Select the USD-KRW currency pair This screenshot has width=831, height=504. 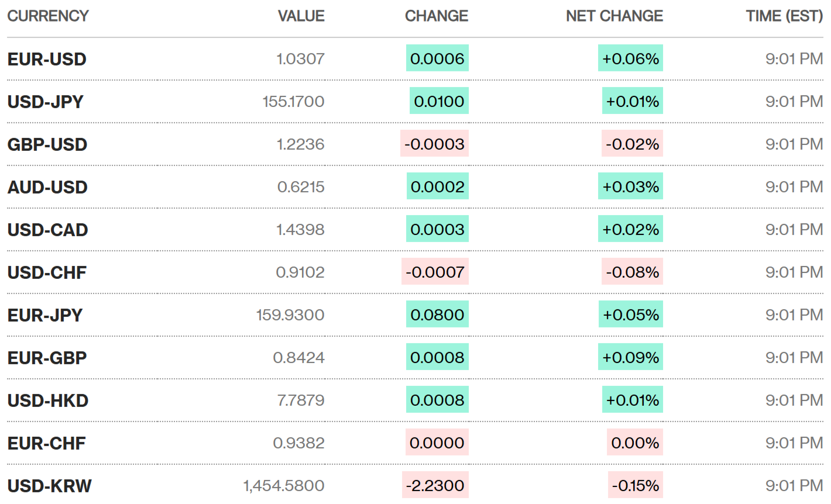49,486
